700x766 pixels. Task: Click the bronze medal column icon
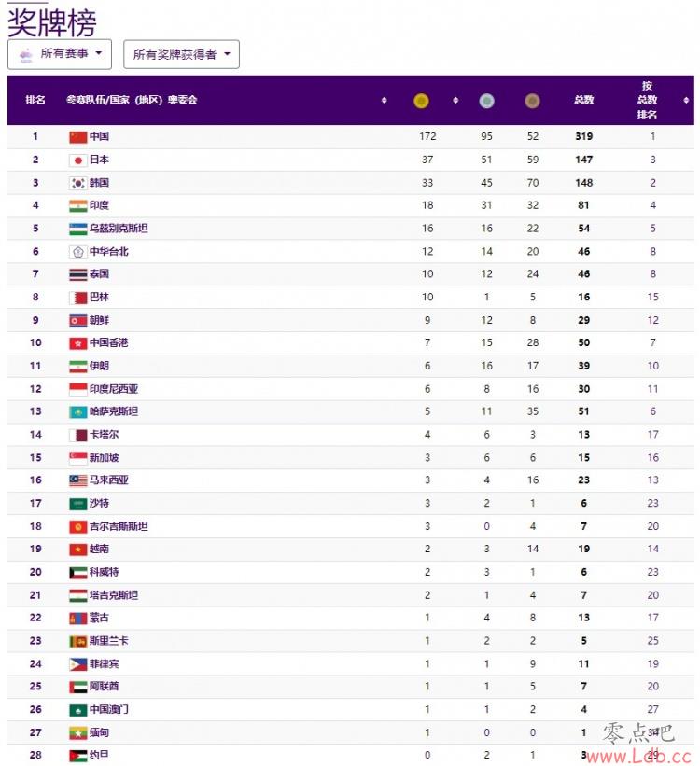(x=532, y=101)
